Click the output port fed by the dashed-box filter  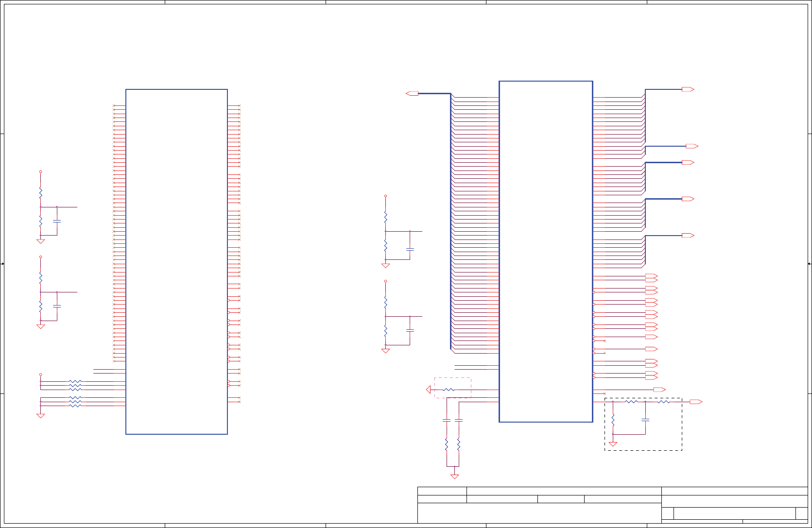pyautogui.click(x=696, y=402)
